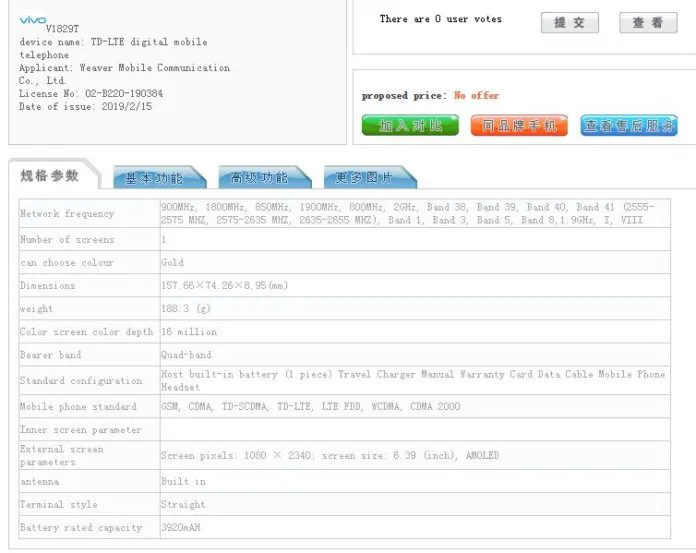Click License No 02-B220-190384 text
This screenshot has height=553, width=696.
coord(91,94)
